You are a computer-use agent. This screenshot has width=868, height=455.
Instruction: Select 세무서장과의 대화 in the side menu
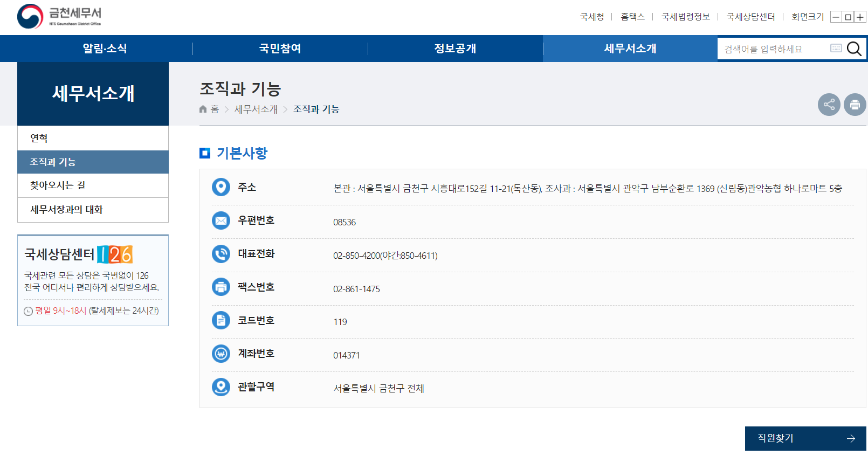click(93, 210)
